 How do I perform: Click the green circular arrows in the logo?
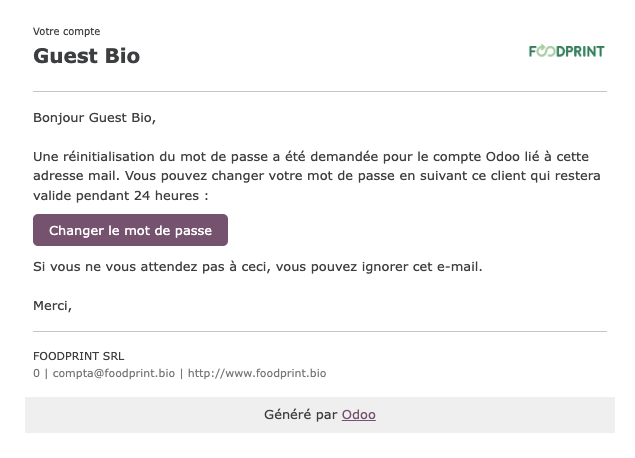(x=547, y=51)
